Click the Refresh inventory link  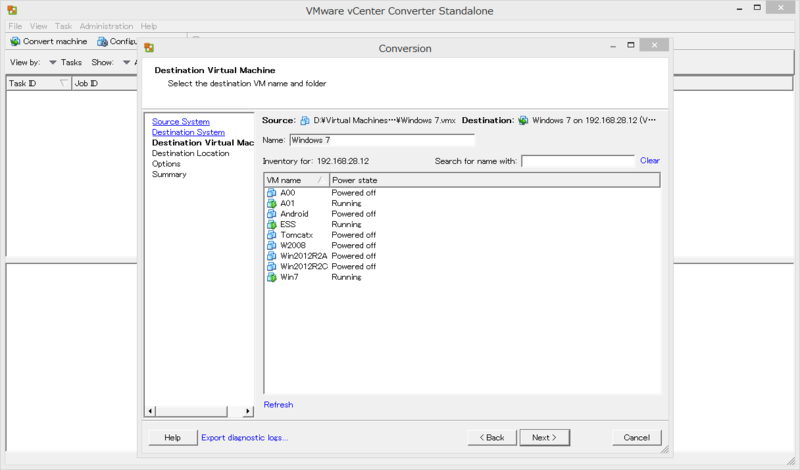(279, 405)
